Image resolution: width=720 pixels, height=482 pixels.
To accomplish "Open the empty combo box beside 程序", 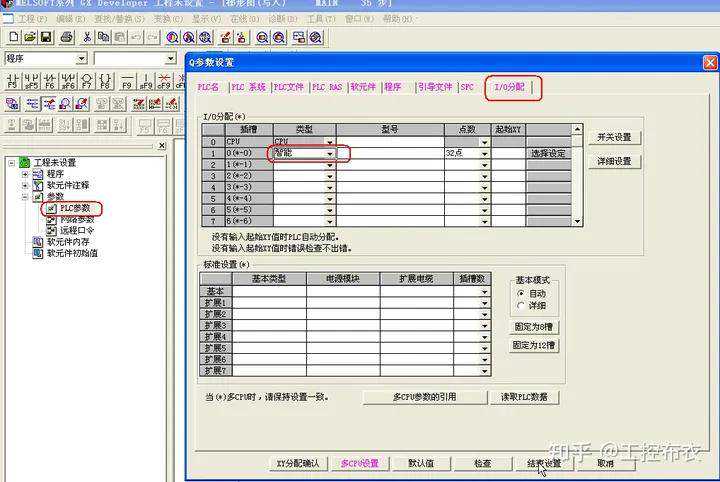I will pyautogui.click(x=170, y=58).
